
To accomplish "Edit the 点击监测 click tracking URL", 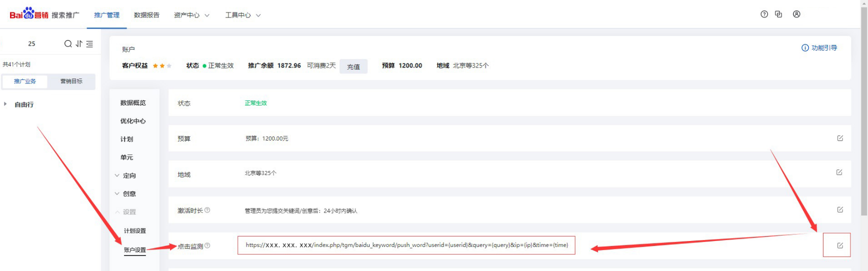I will [840, 245].
